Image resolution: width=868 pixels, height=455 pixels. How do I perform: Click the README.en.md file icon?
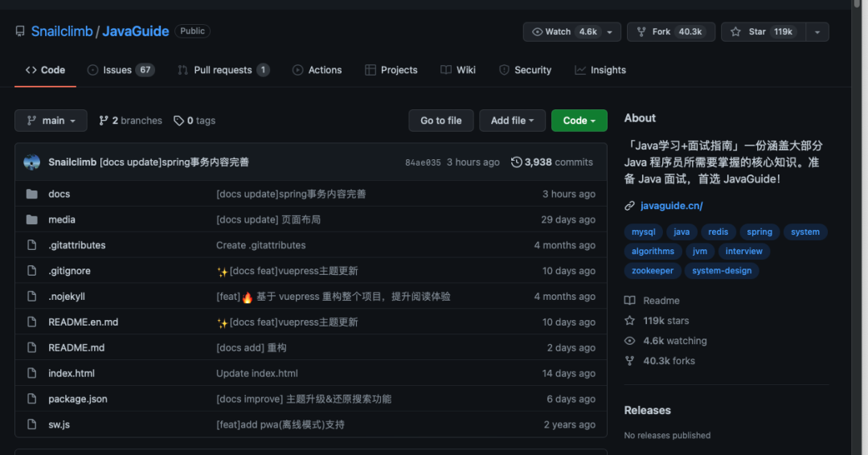click(32, 322)
